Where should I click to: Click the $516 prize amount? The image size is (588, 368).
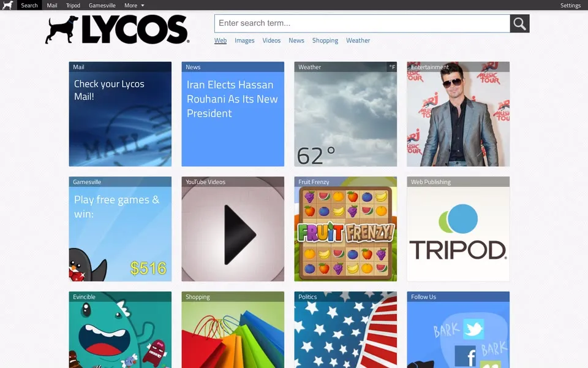(148, 268)
